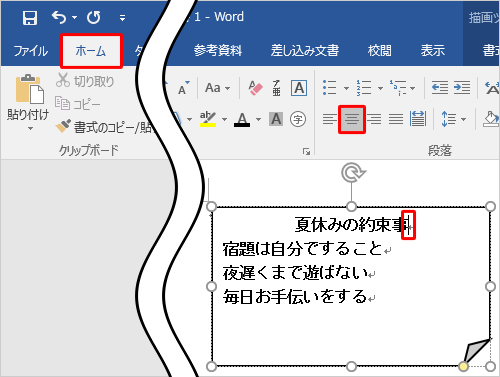Image resolution: width=500 pixels, height=377 pixels.
Task: Switch to the ホーム tab
Action: [91, 51]
